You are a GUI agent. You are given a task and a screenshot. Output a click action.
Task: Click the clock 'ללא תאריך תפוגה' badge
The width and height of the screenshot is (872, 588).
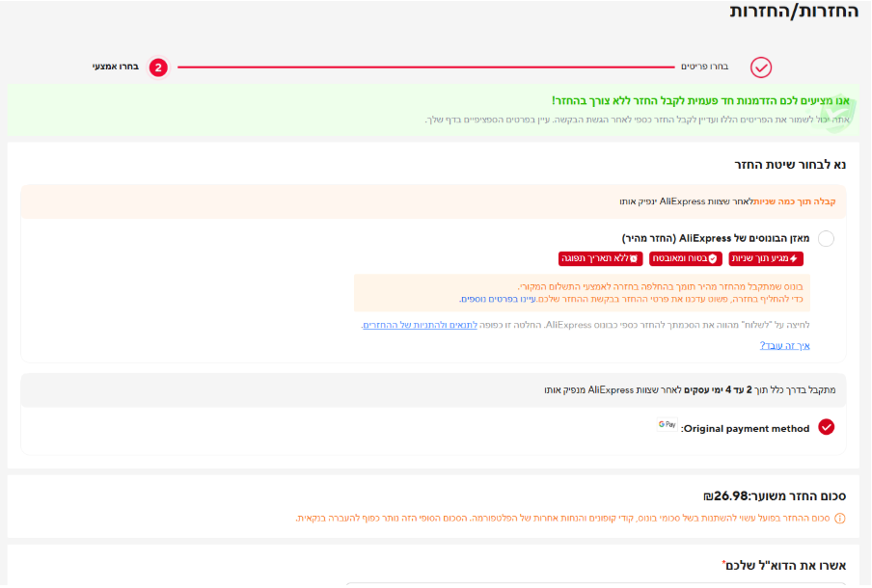click(x=600, y=258)
